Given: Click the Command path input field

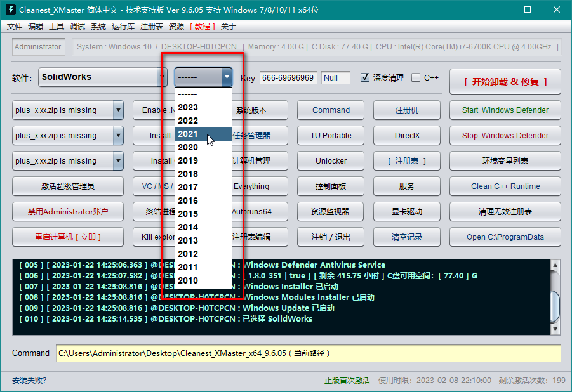Looking at the screenshot, I should pyautogui.click(x=309, y=353).
